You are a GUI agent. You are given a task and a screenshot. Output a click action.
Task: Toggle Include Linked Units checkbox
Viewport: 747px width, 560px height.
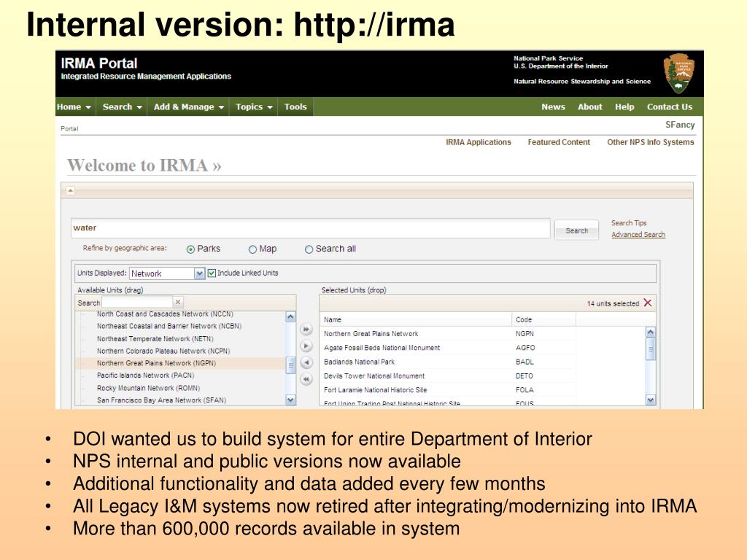point(212,273)
